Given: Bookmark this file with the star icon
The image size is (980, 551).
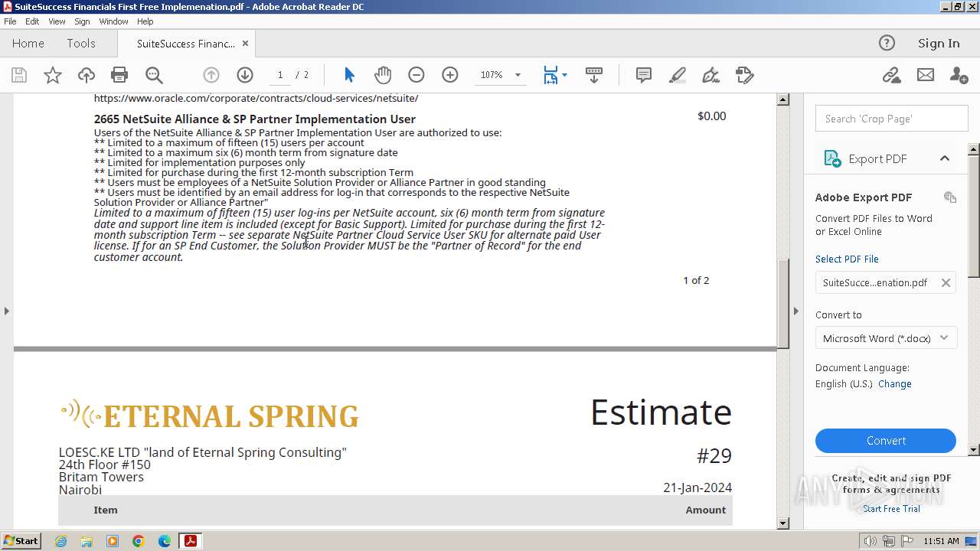Looking at the screenshot, I should tap(53, 75).
